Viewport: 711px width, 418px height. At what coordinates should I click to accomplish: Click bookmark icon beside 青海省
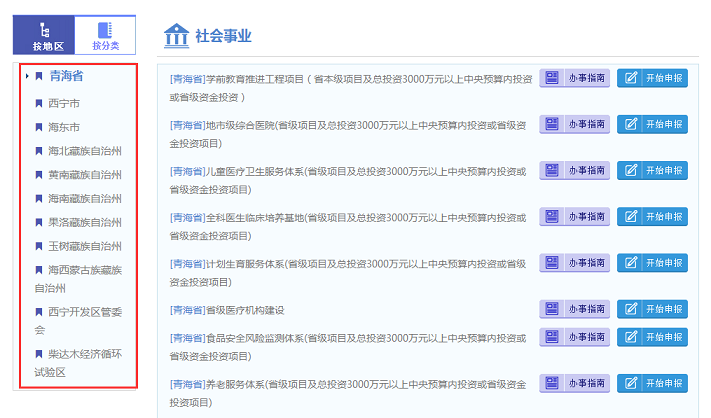tap(39, 76)
